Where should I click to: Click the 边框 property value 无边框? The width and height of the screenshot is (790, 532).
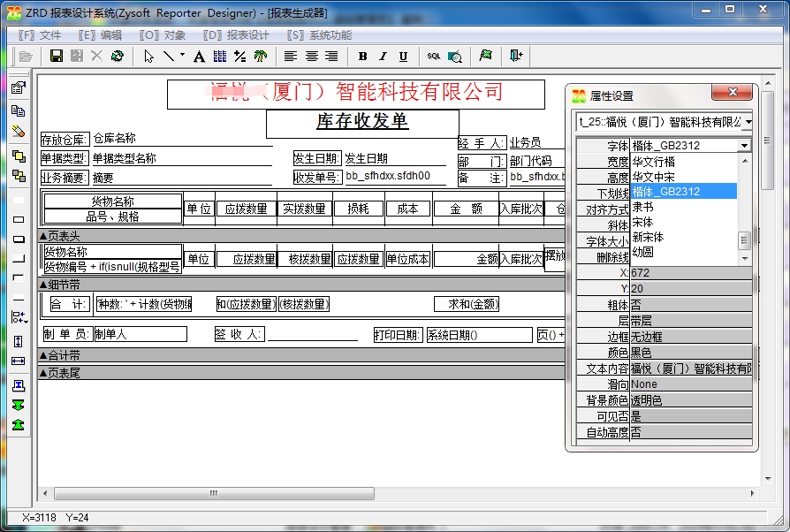click(x=691, y=337)
